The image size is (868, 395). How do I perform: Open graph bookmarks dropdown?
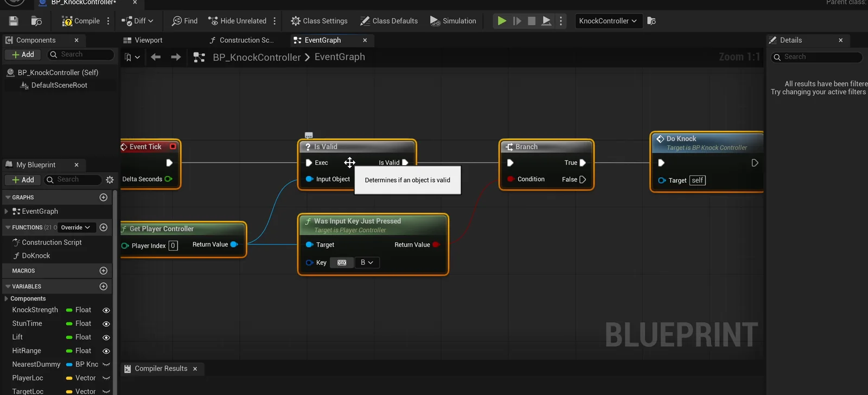point(132,57)
